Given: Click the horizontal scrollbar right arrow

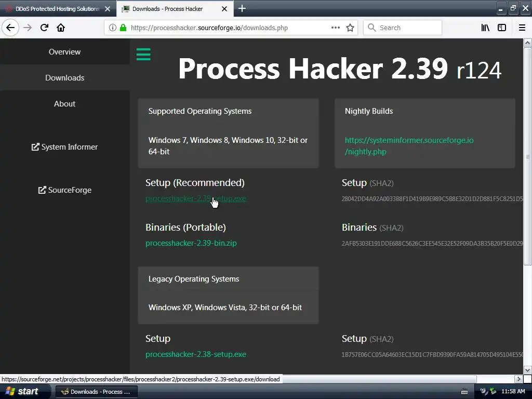Looking at the screenshot, I should (x=518, y=379).
